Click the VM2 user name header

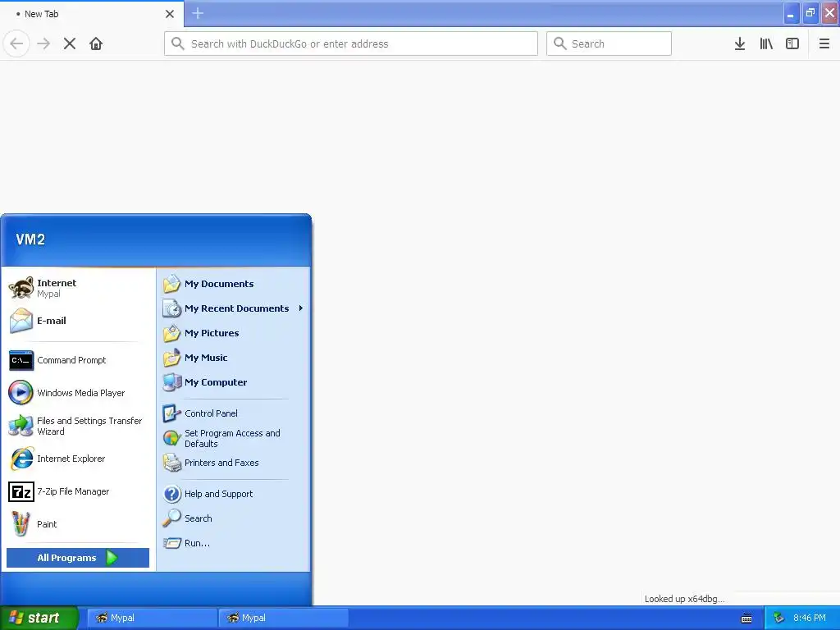point(30,239)
